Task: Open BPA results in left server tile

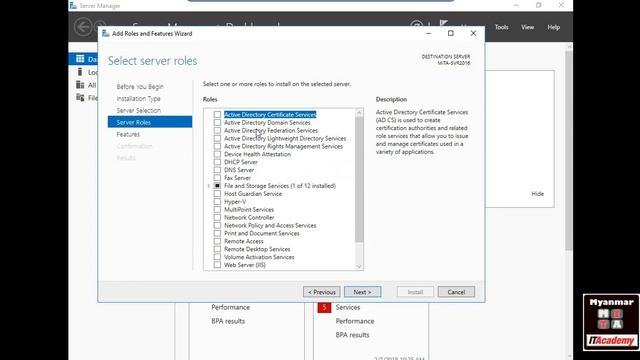Action: 228,321
